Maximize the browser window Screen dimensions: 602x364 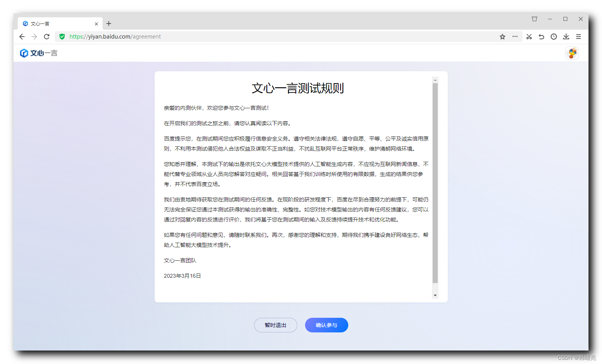tap(565, 19)
